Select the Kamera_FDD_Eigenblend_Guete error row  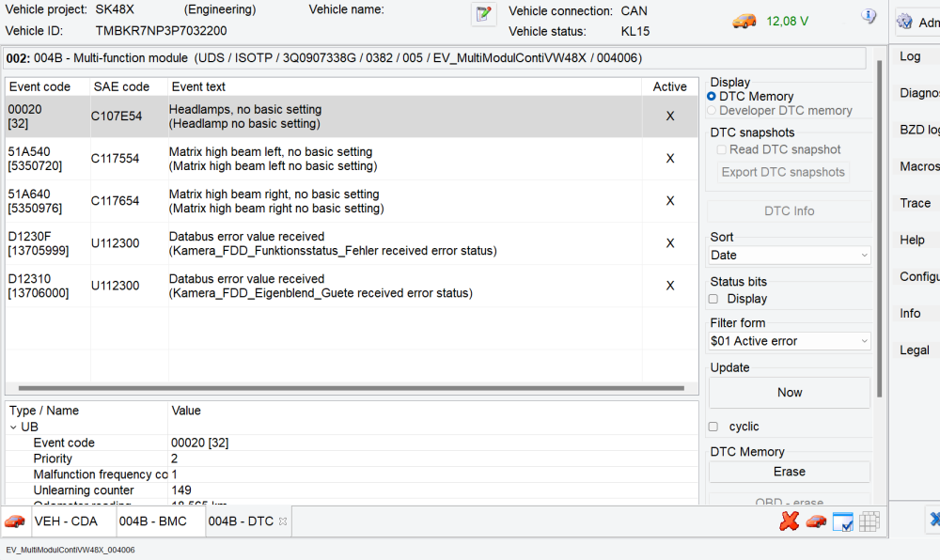[352, 287]
